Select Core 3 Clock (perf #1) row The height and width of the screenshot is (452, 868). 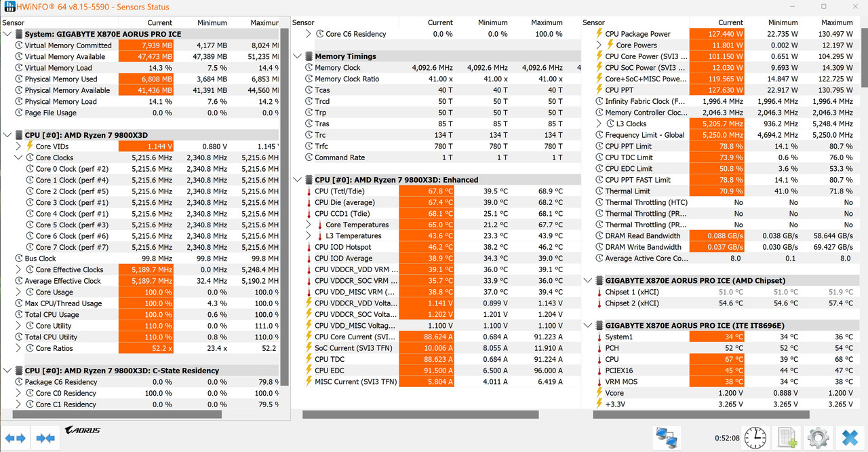click(140, 202)
